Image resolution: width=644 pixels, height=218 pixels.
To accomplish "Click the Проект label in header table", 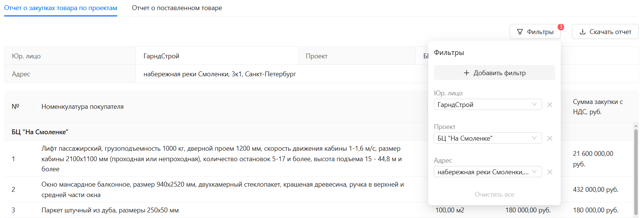I will click(317, 56).
